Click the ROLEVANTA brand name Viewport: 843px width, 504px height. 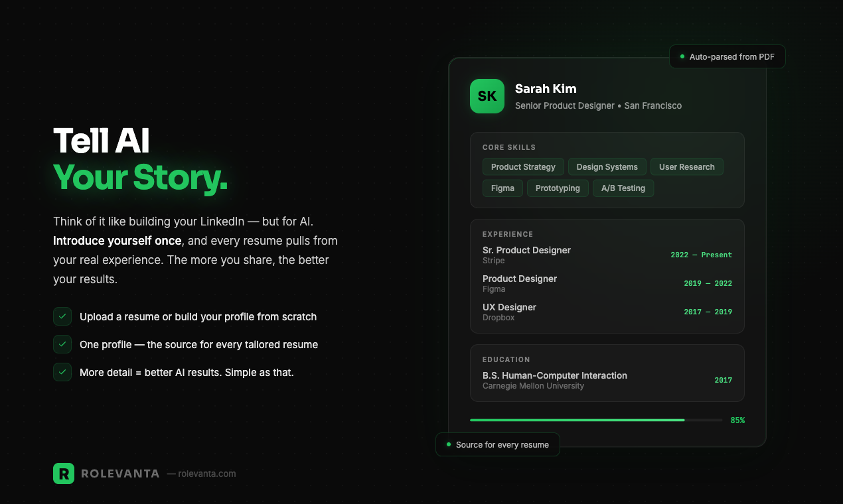click(x=120, y=473)
